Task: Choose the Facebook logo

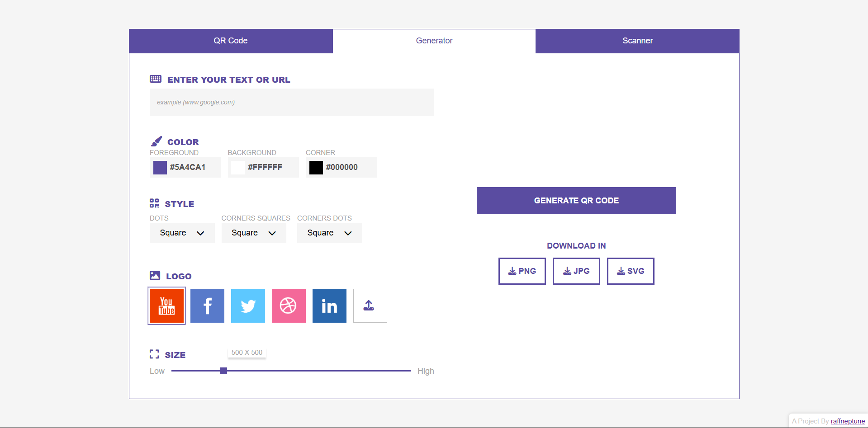Action: pos(207,306)
